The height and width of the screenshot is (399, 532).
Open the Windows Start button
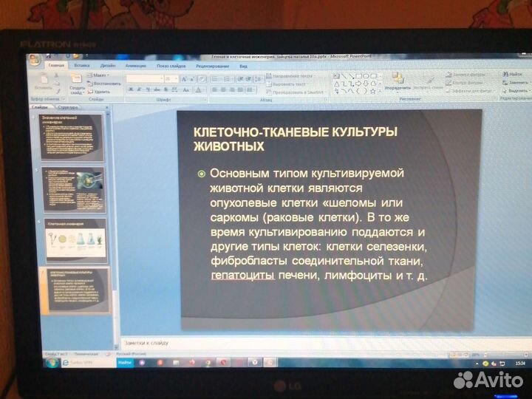52,362
